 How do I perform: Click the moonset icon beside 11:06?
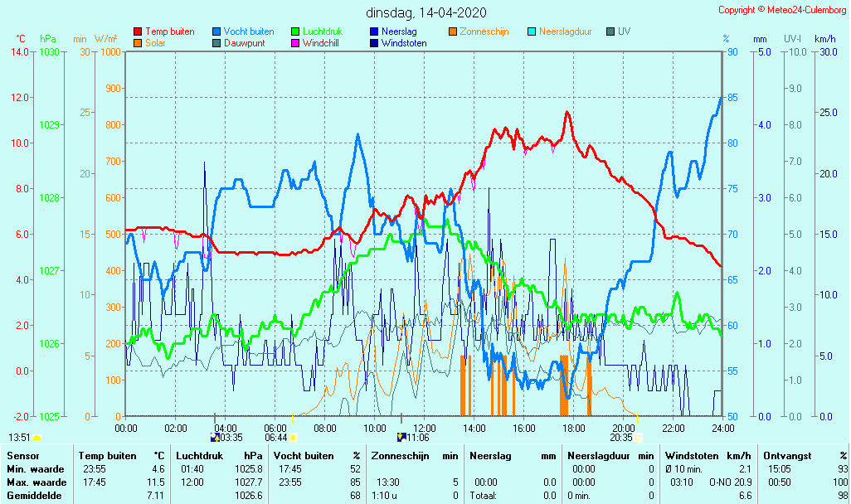(x=402, y=437)
